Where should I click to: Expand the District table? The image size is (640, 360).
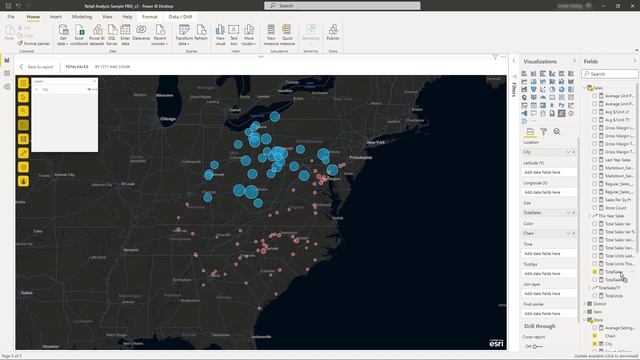click(x=585, y=304)
